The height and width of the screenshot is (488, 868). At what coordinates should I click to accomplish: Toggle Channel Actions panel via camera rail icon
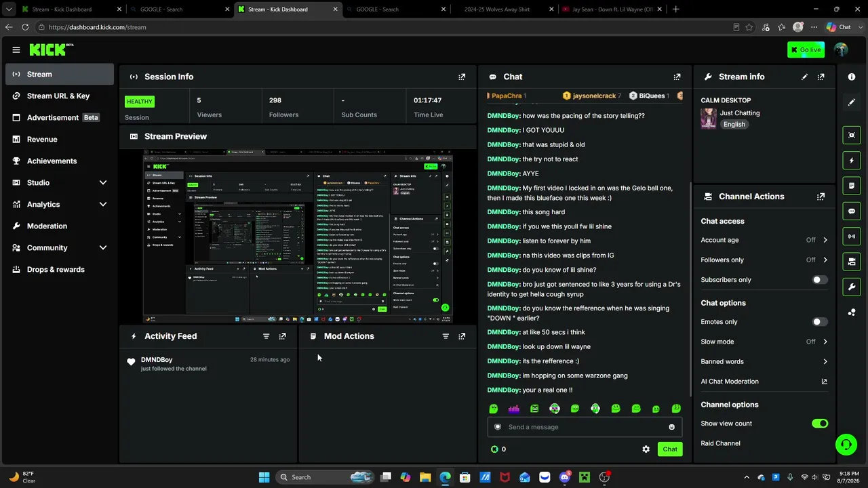(x=852, y=262)
